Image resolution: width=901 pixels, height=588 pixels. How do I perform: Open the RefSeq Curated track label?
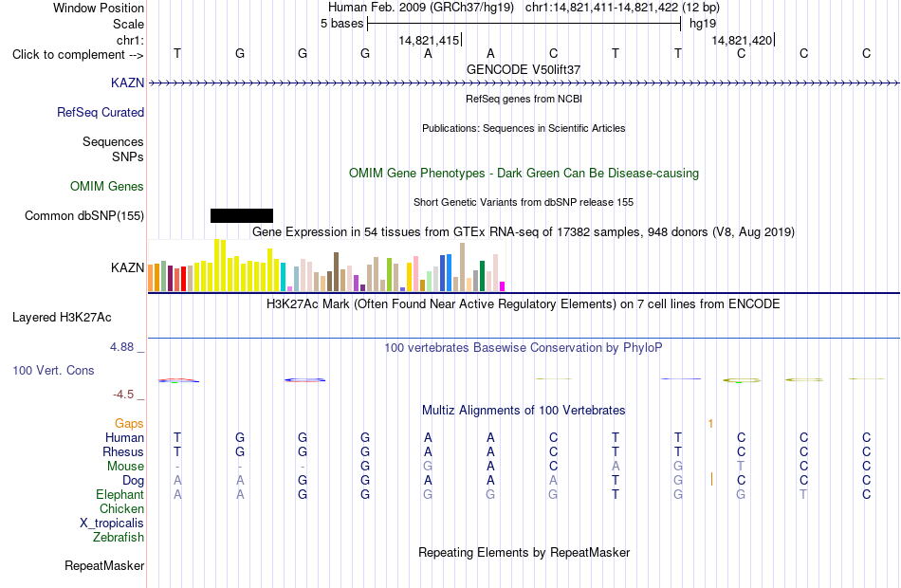101,112
